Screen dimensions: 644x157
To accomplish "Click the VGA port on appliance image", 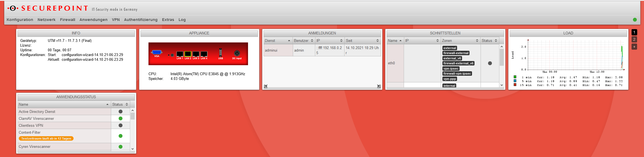I will point(157,52).
